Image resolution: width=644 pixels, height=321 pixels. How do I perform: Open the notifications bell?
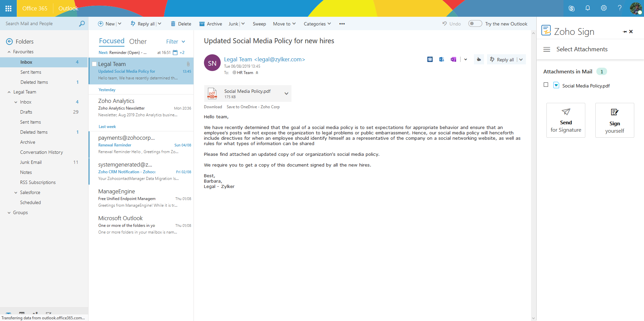point(588,8)
